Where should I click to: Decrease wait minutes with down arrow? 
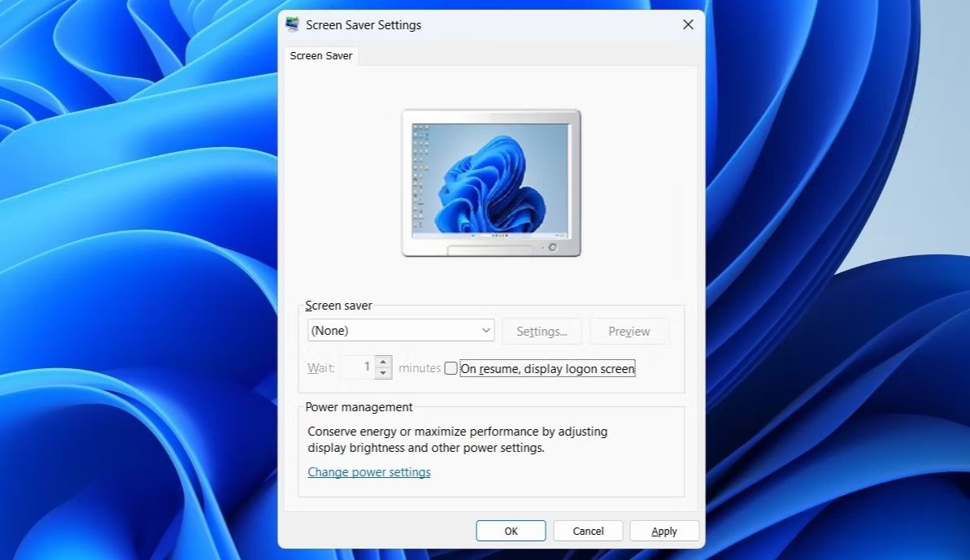pos(384,373)
